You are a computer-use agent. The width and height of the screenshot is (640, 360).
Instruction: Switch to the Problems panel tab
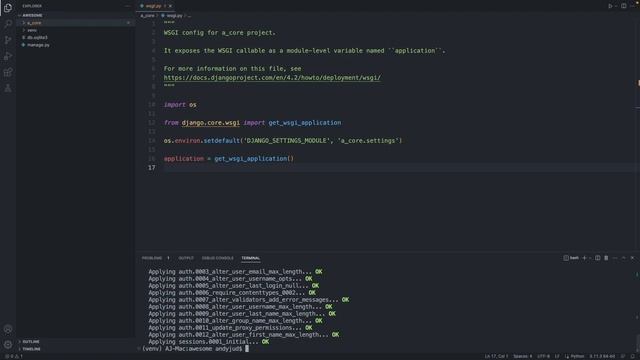pyautogui.click(x=152, y=258)
